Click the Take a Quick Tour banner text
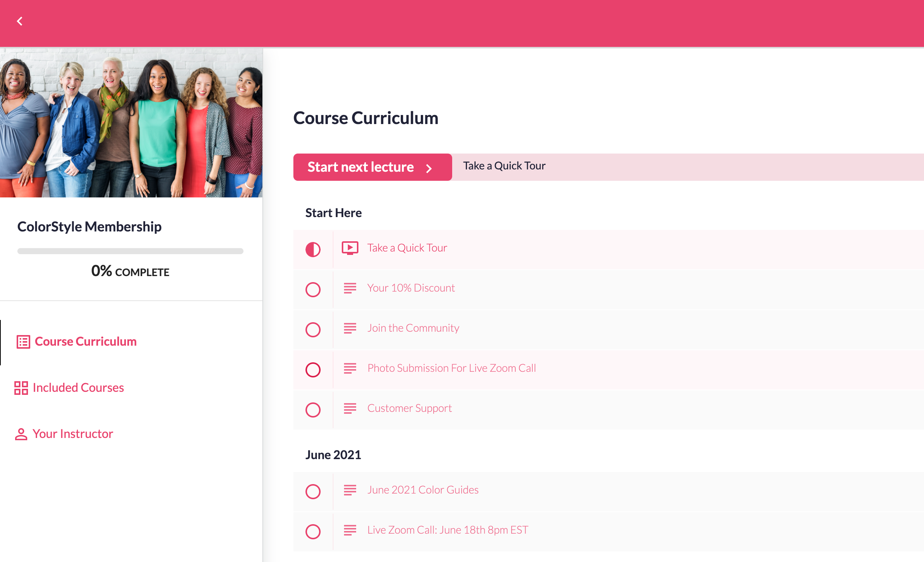The height and width of the screenshot is (562, 924). click(504, 166)
